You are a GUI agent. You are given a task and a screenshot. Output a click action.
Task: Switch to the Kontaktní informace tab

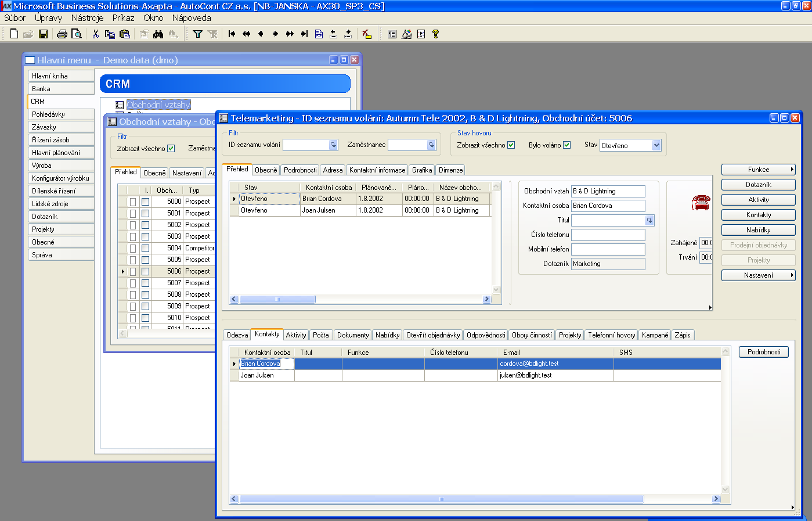(x=377, y=170)
